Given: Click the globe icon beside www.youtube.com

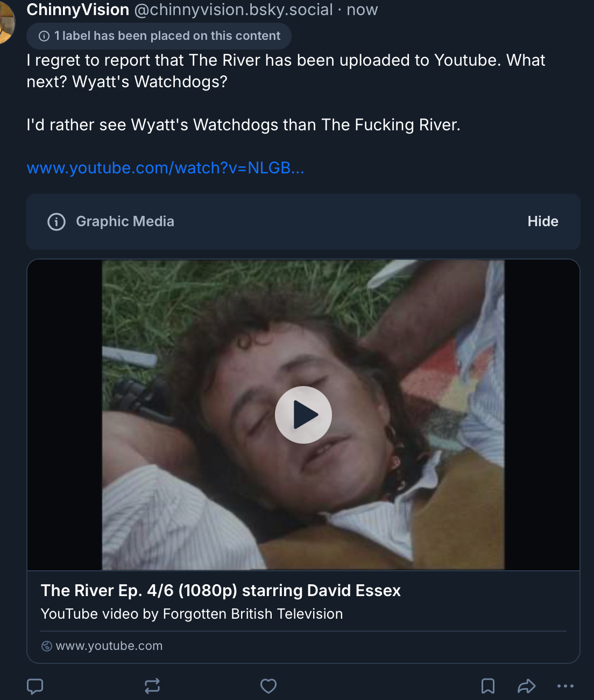Looking at the screenshot, I should click(47, 646).
